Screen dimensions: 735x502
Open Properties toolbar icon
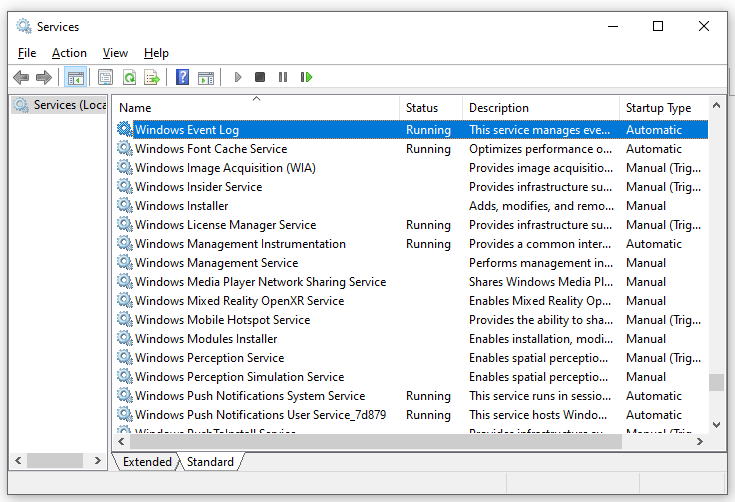(x=105, y=77)
